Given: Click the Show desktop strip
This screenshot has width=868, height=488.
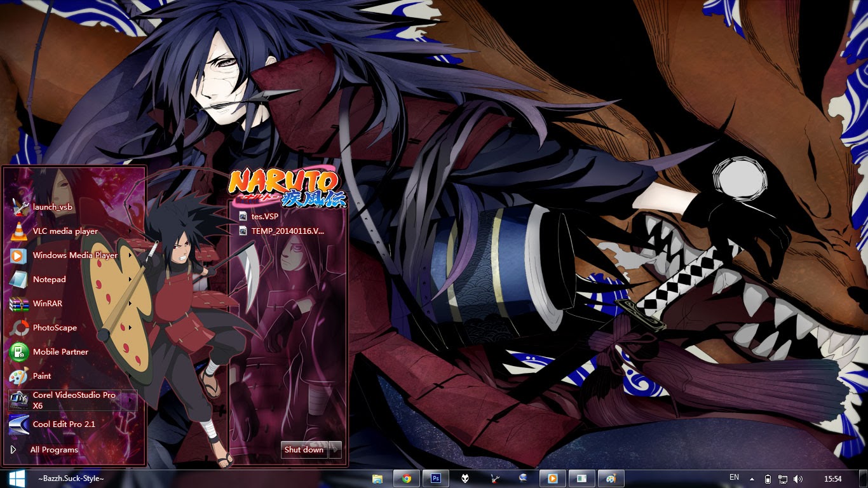Looking at the screenshot, I should [x=864, y=479].
